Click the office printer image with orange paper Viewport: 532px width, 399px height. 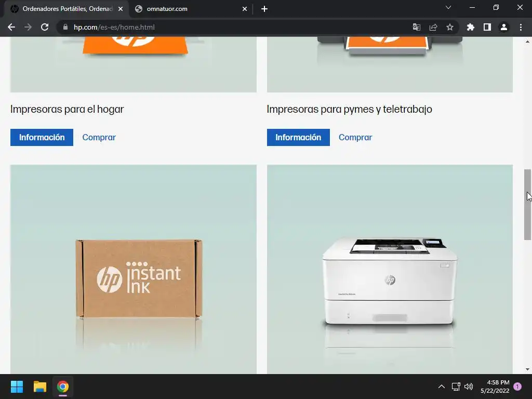(390, 64)
